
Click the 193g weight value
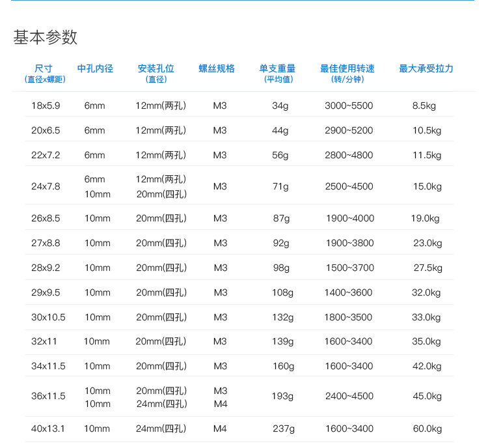click(282, 397)
